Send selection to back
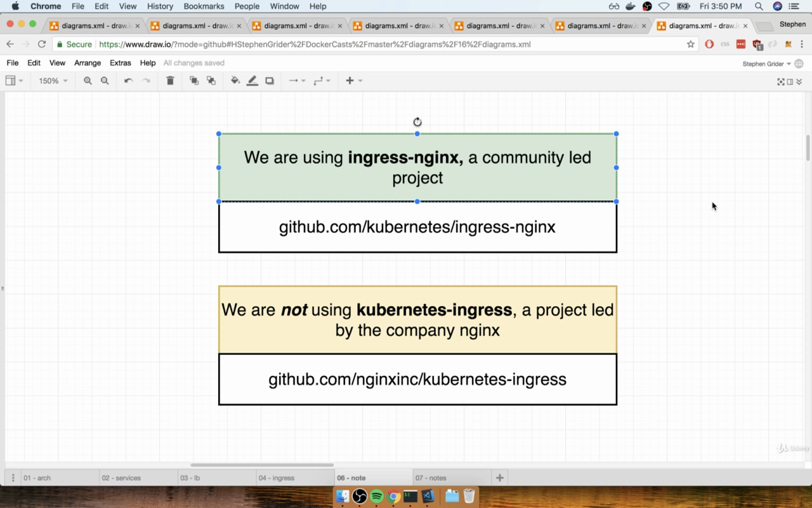Viewport: 812px width, 508px height. click(x=211, y=81)
